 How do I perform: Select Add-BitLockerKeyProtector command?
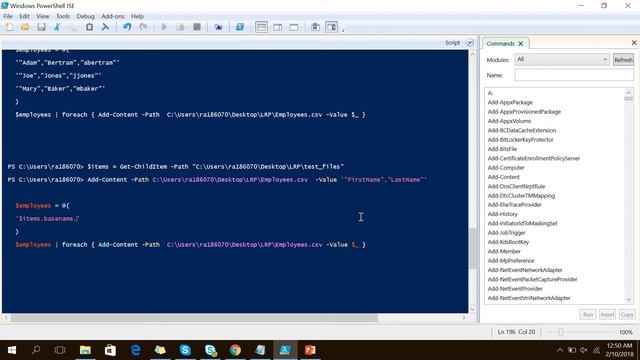520,140
